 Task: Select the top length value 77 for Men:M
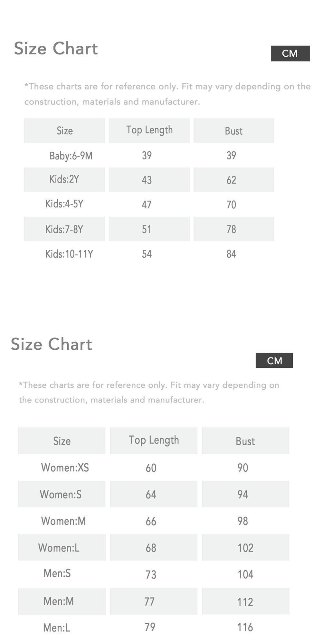coord(149,601)
